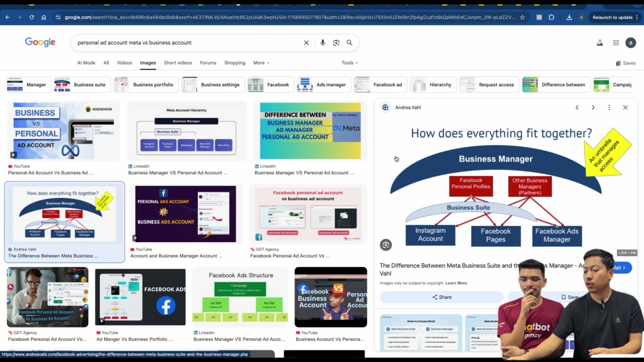Open the Chrome three-dot menu beside Relaunch

click(x=637, y=17)
